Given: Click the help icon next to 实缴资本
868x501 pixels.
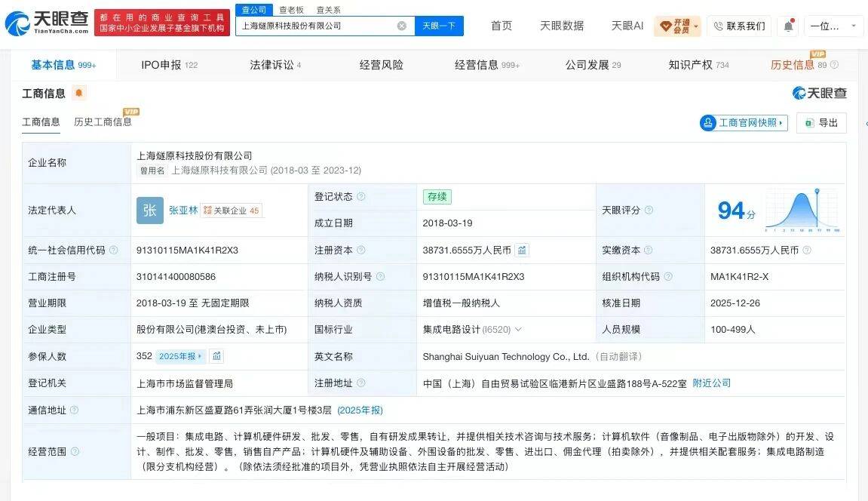Looking at the screenshot, I should (649, 250).
